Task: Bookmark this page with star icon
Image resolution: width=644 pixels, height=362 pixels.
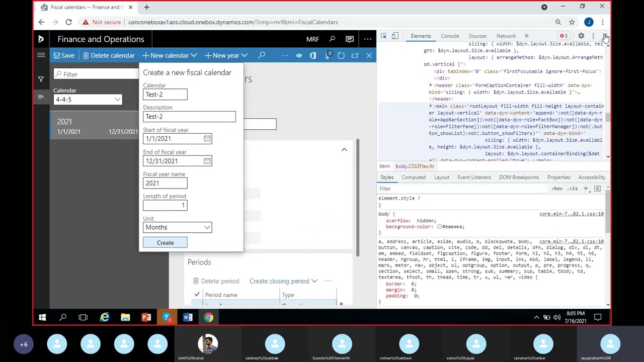Action: (572, 22)
